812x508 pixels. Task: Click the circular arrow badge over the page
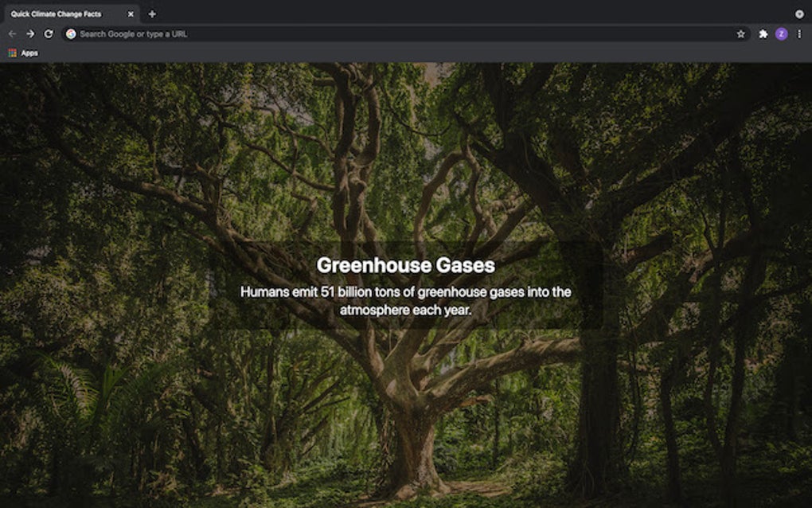(x=798, y=14)
